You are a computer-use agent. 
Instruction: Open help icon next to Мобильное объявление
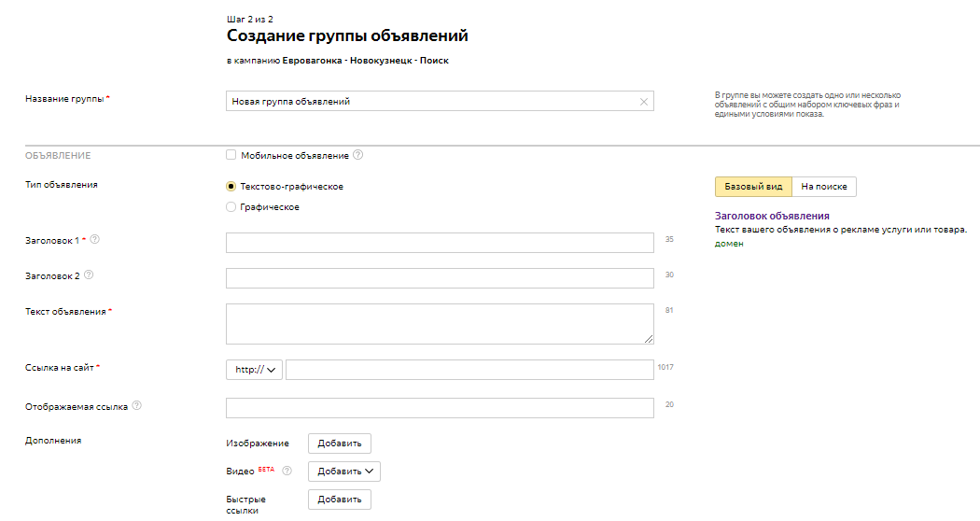(357, 154)
